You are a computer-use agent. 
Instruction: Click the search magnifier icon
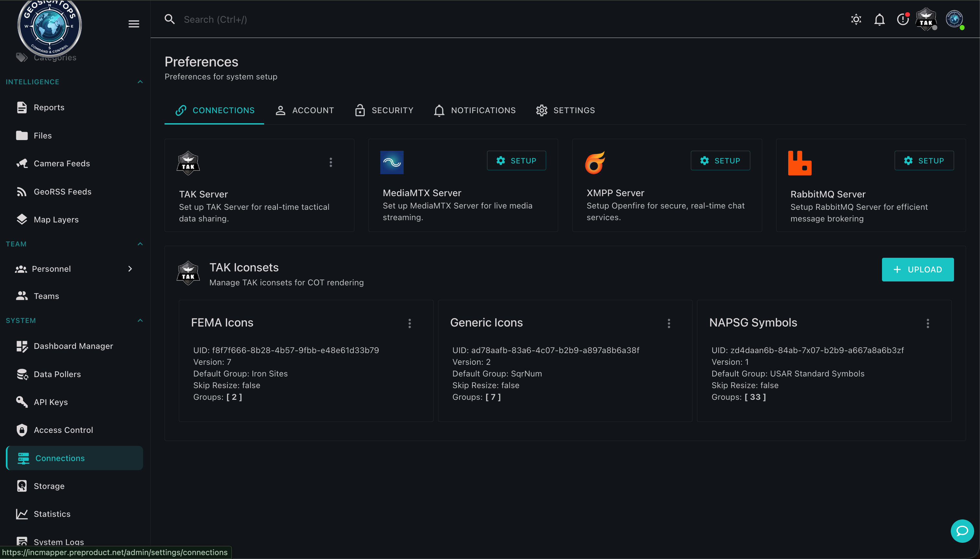coord(169,19)
